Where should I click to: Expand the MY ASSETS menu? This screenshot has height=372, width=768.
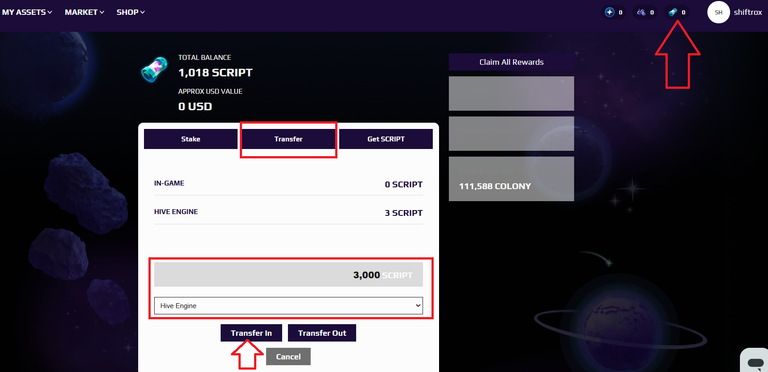point(26,12)
